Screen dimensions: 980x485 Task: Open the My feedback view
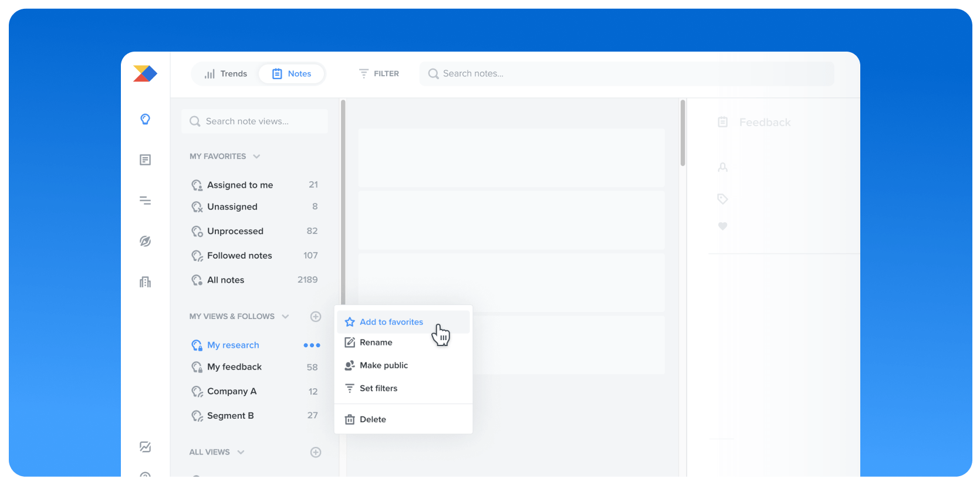click(x=255, y=367)
